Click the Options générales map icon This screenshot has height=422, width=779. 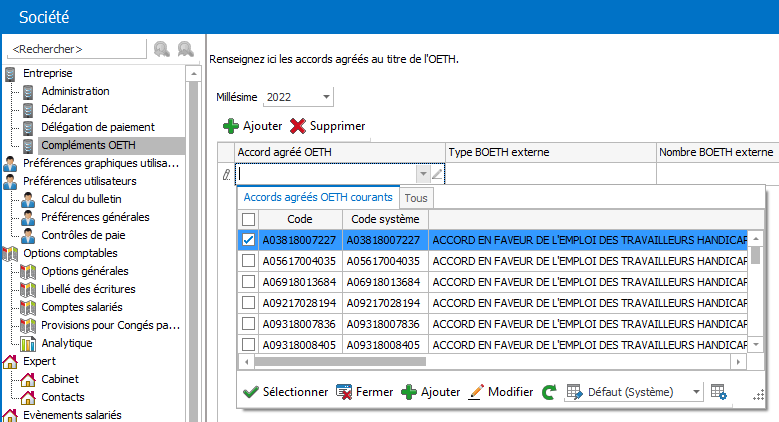(28, 271)
